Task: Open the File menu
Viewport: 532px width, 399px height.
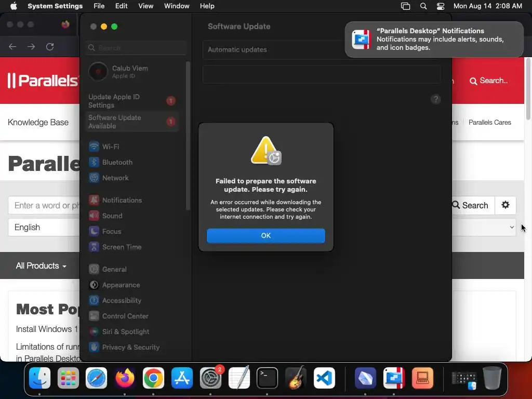Action: point(99,6)
